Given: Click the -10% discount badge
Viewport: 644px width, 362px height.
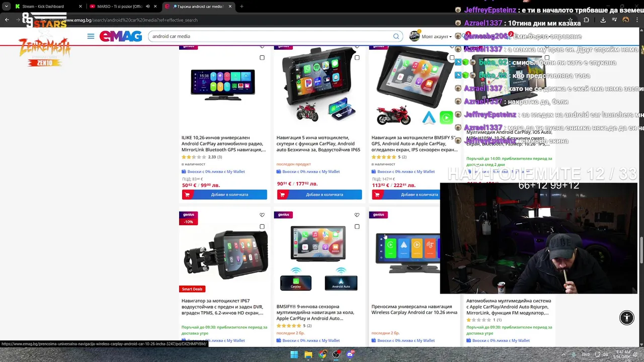Looking at the screenshot, I should point(188,222).
